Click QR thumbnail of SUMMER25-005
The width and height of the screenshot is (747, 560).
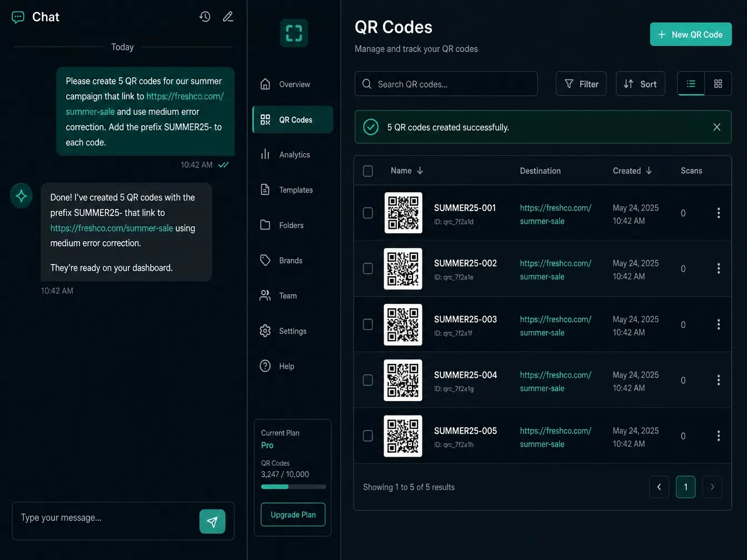403,436
